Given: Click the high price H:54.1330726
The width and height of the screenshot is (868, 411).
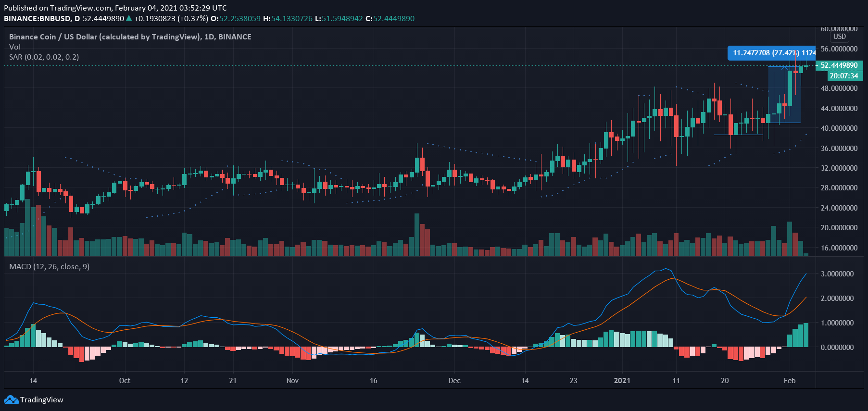Looking at the screenshot, I should click(x=288, y=19).
